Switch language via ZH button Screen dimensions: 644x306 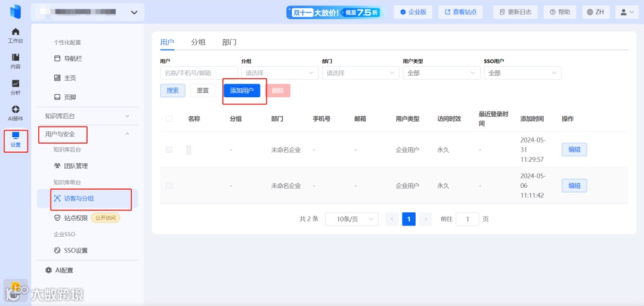[x=596, y=12]
